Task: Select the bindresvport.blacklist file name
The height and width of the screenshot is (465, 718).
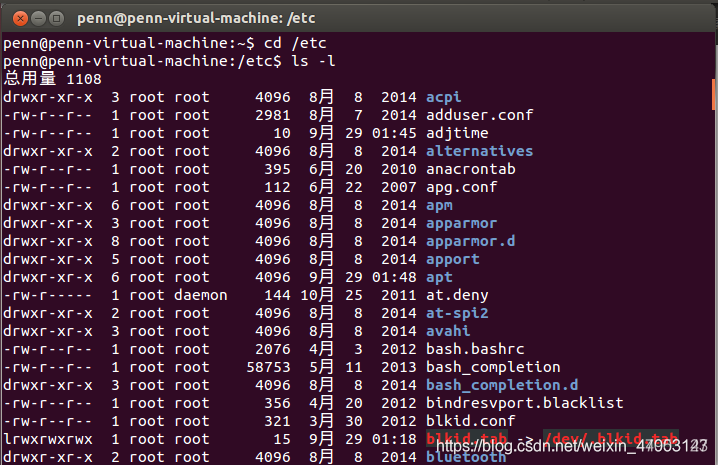Action: pyautogui.click(x=524, y=403)
